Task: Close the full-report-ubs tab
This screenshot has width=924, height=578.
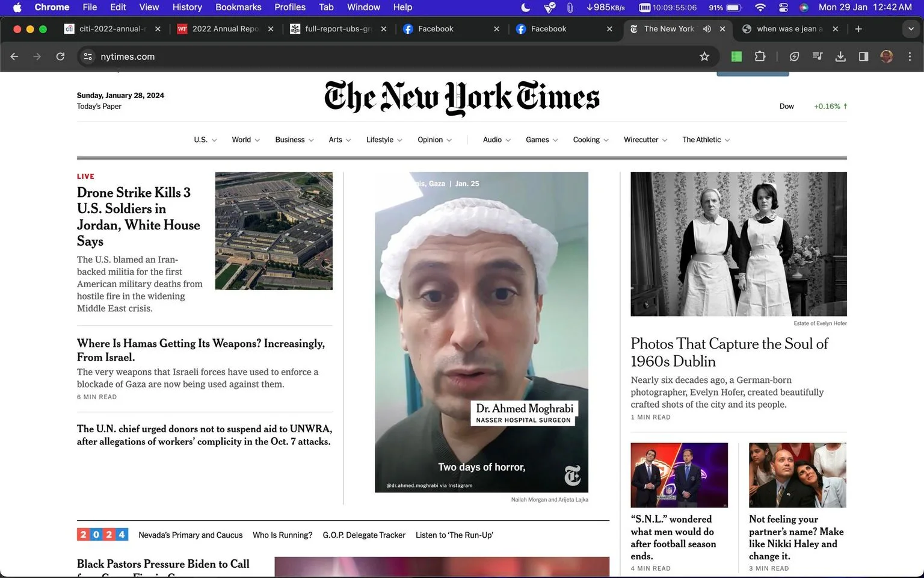Action: 384,29
